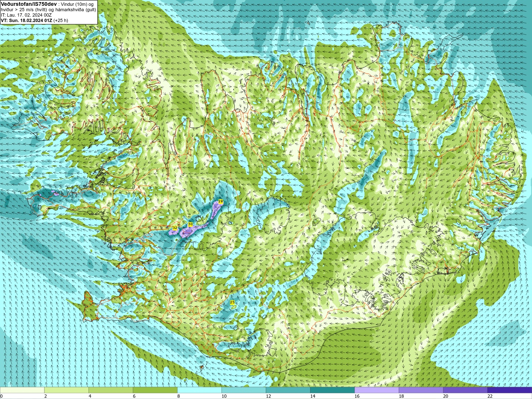532x399 pixels.
Task: Select the 16–18 m/s lavender legend swatch
Action: point(377,390)
